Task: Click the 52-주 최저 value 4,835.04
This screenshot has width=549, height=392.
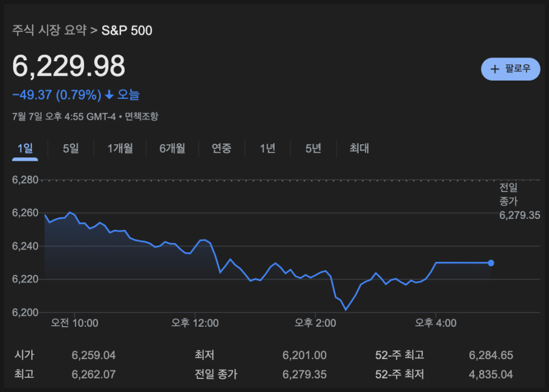Action: pos(491,374)
